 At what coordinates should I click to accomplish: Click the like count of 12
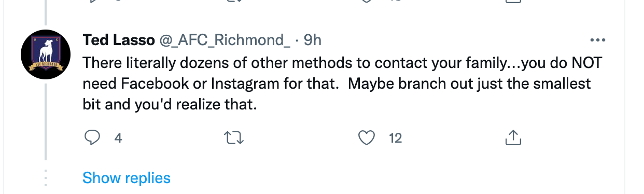point(395,138)
